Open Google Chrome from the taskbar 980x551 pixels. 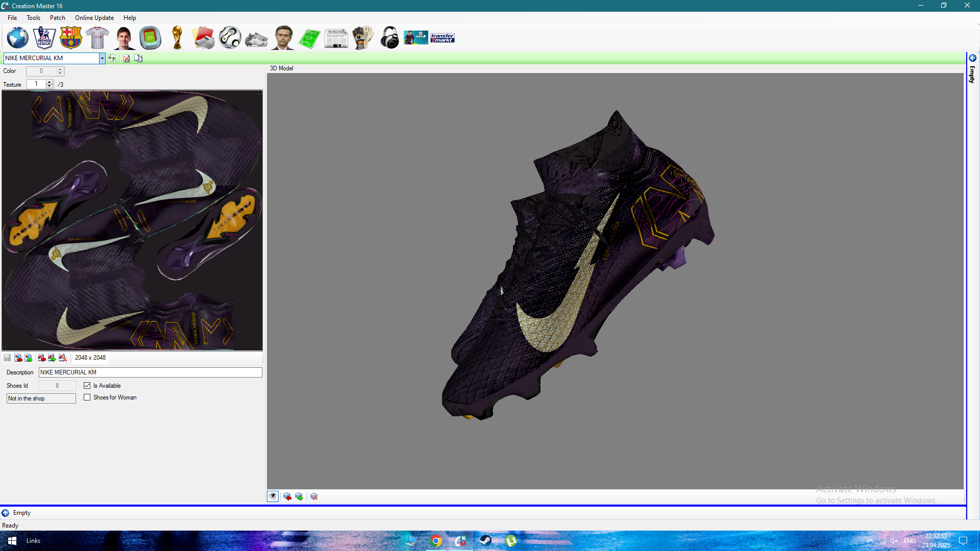coord(436,541)
